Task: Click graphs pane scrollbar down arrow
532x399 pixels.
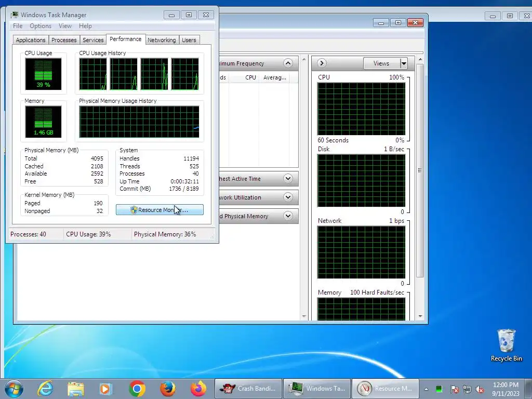Action: click(x=420, y=316)
